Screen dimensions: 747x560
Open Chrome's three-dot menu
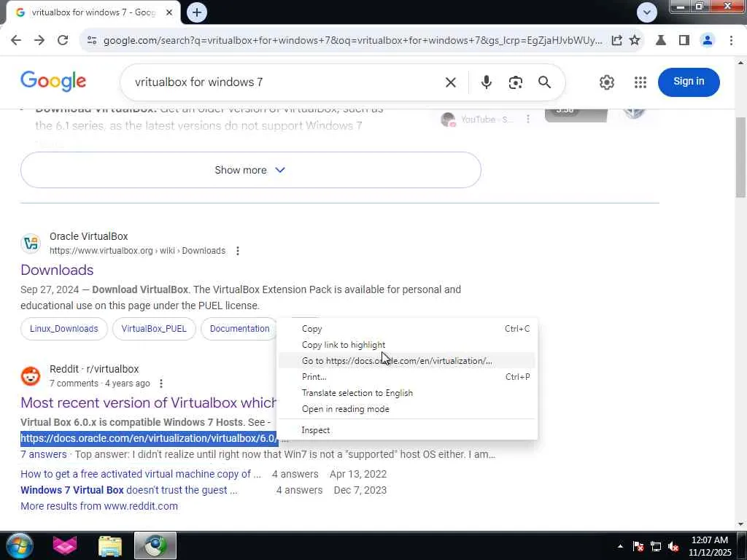click(731, 41)
